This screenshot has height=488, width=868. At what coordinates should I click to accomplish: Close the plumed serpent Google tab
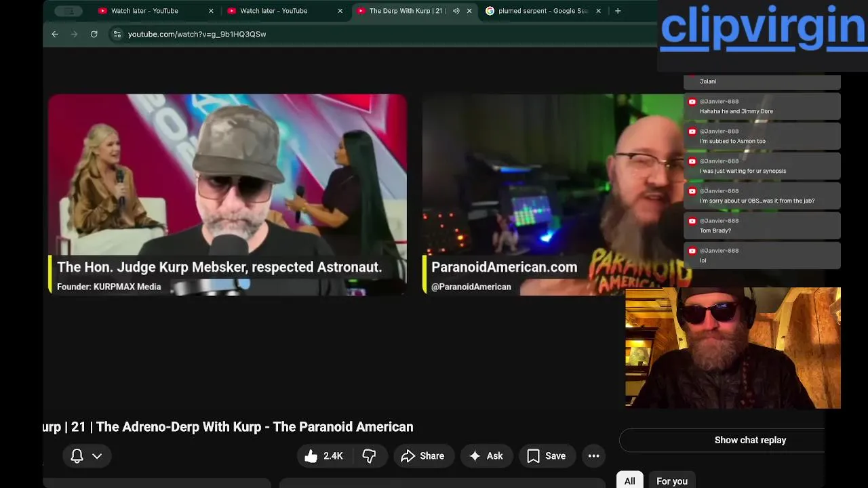598,11
